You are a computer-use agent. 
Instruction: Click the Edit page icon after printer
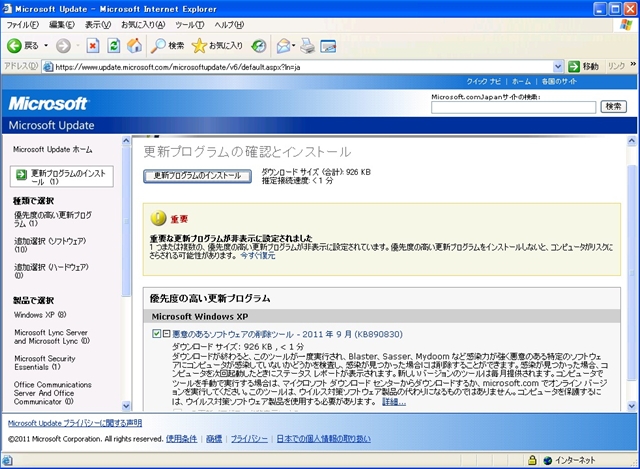coord(328,46)
